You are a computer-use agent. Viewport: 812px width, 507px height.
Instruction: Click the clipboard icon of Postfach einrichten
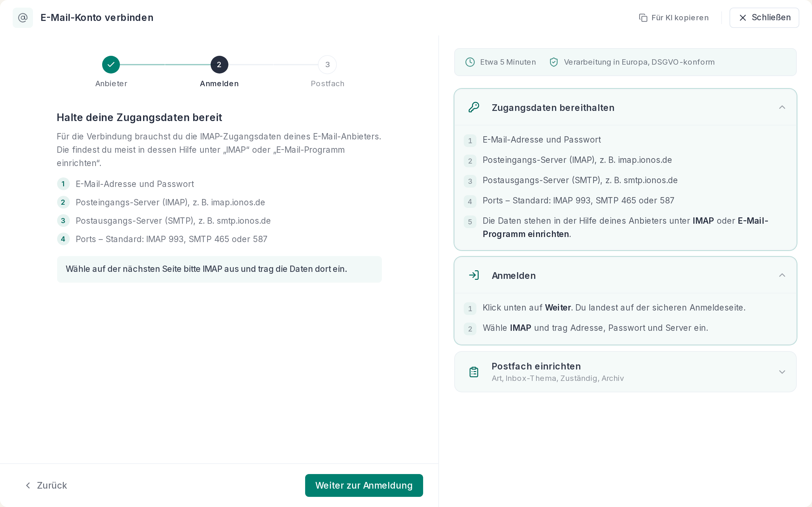pyautogui.click(x=474, y=372)
